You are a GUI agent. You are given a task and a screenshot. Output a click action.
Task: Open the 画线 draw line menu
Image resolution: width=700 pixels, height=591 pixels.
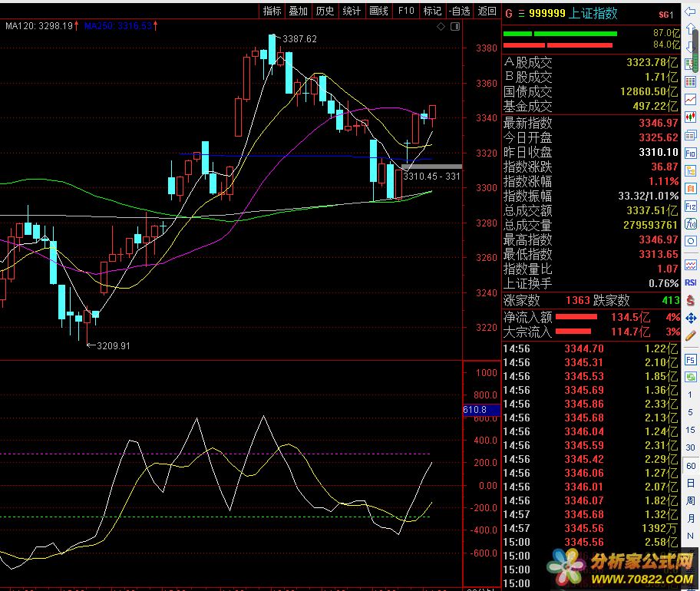click(378, 12)
